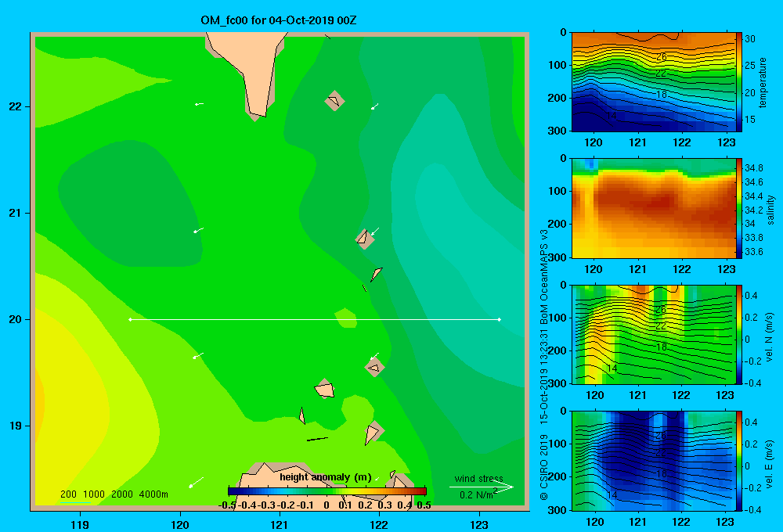
Task: Click the vertical 'salinity' axis label
Action: [x=770, y=210]
